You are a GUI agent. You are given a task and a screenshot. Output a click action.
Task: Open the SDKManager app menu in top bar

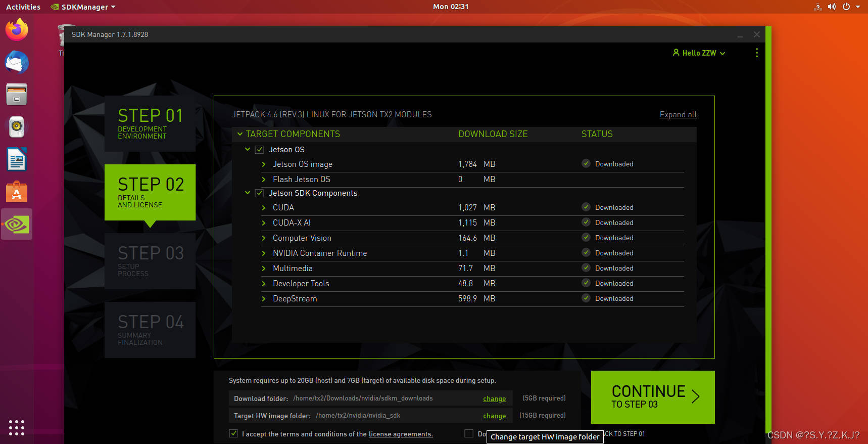[x=83, y=7]
